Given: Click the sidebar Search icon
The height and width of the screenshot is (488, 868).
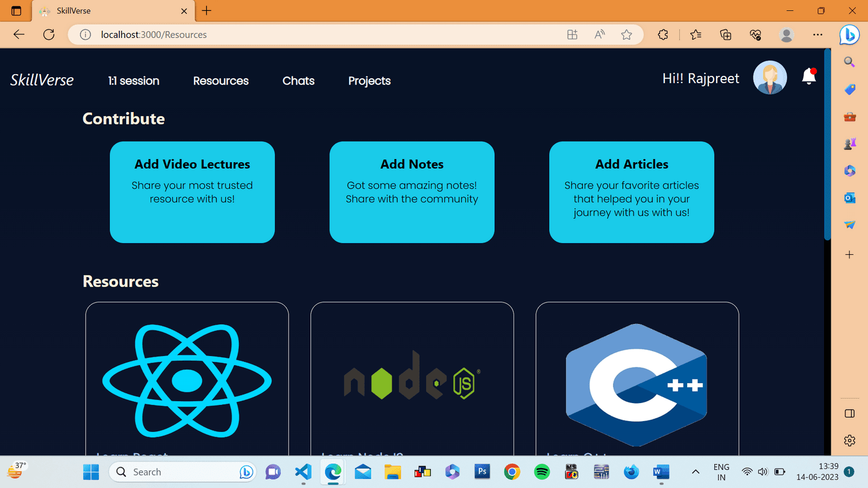Looking at the screenshot, I should pyautogui.click(x=849, y=61).
